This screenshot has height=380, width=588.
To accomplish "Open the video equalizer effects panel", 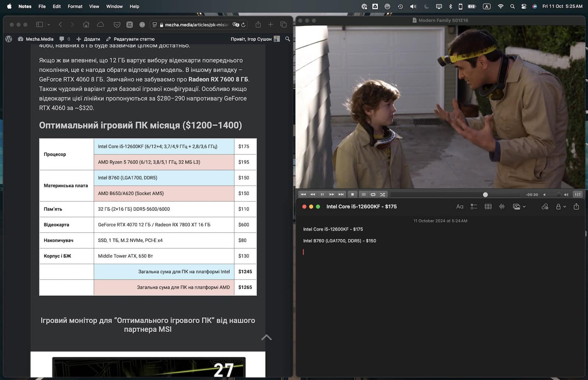I will (578, 194).
